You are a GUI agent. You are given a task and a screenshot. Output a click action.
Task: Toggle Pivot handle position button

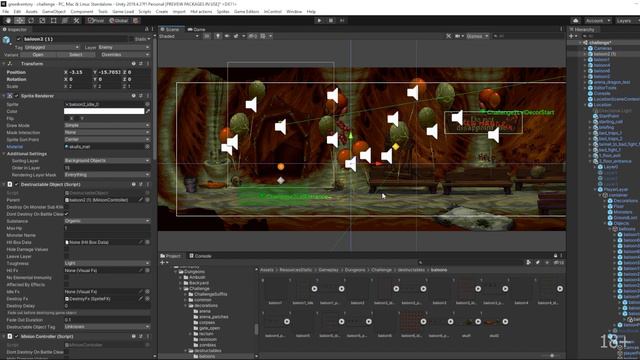(96, 20)
